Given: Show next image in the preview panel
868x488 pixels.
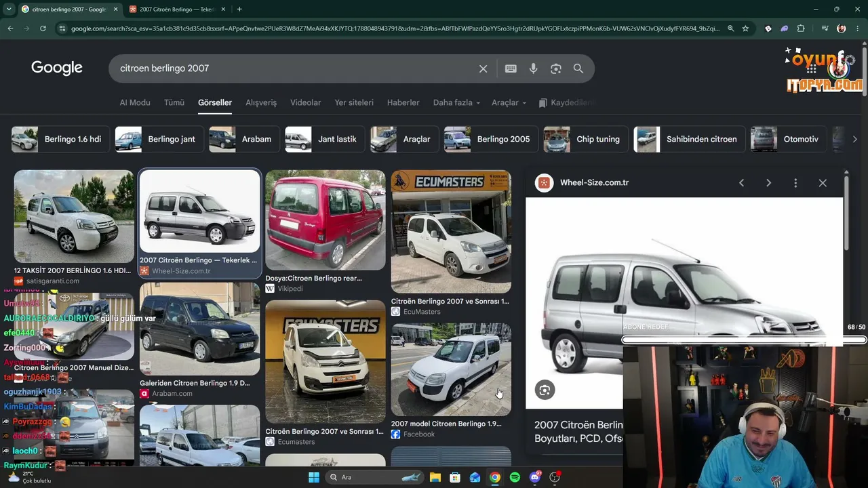Looking at the screenshot, I should tap(768, 183).
